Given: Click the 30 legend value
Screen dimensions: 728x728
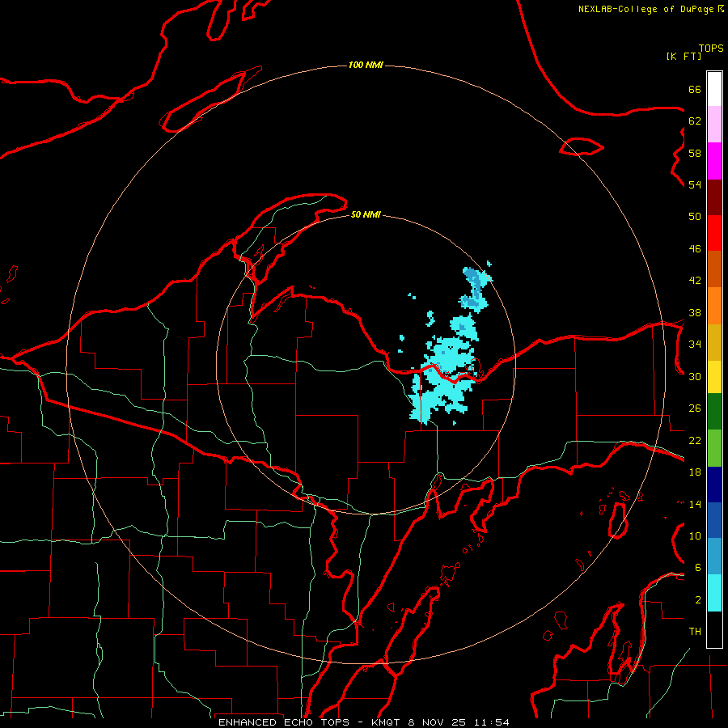Looking at the screenshot, I should [x=695, y=376].
